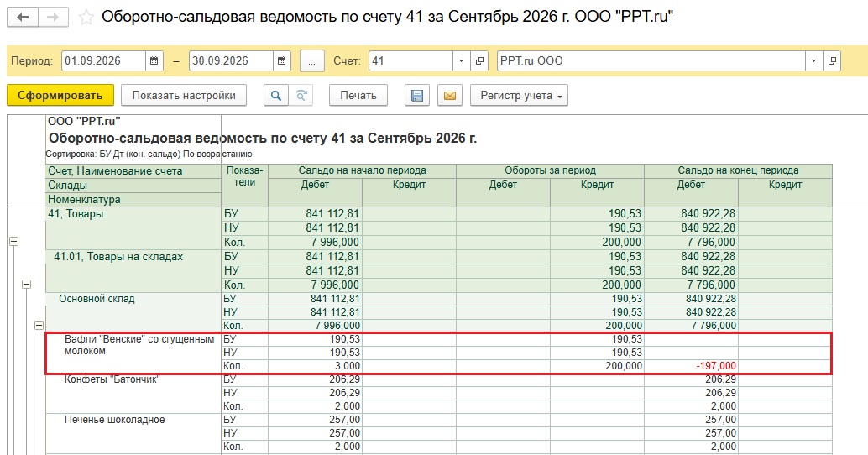
Task: Click the sorting line Сортировка: БУ Дт
Action: (x=149, y=154)
